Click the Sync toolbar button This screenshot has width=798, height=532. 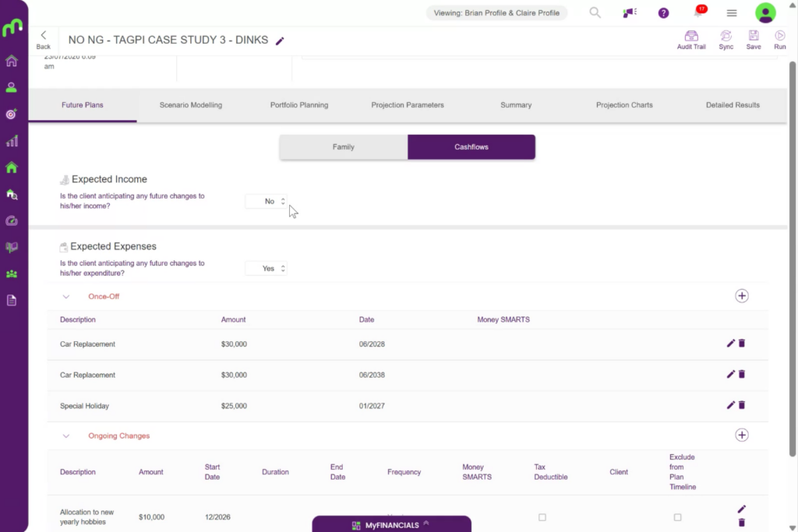click(726, 40)
